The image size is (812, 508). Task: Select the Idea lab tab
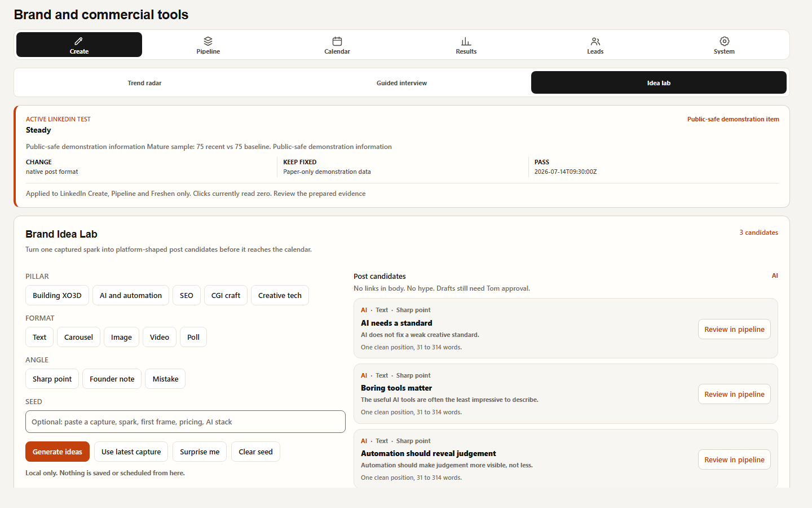659,83
